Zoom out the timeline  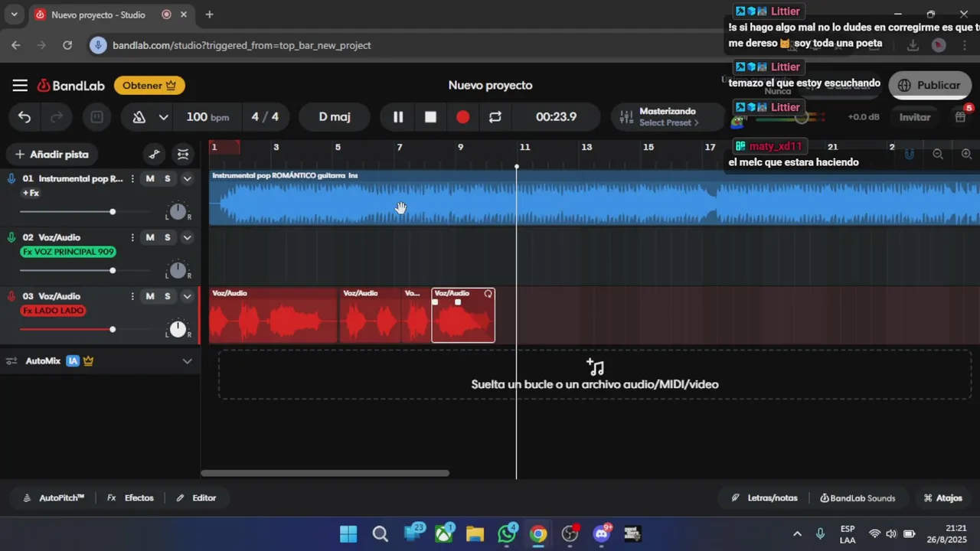pos(938,155)
